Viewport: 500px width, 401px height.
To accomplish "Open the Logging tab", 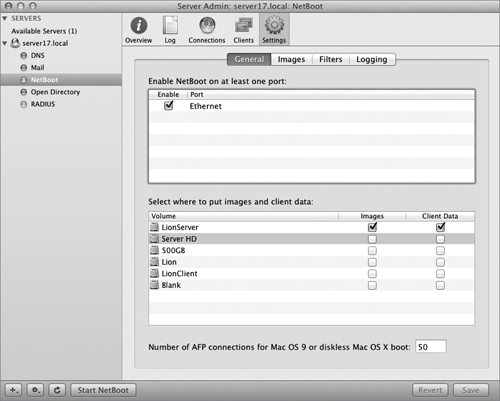I will [x=372, y=59].
